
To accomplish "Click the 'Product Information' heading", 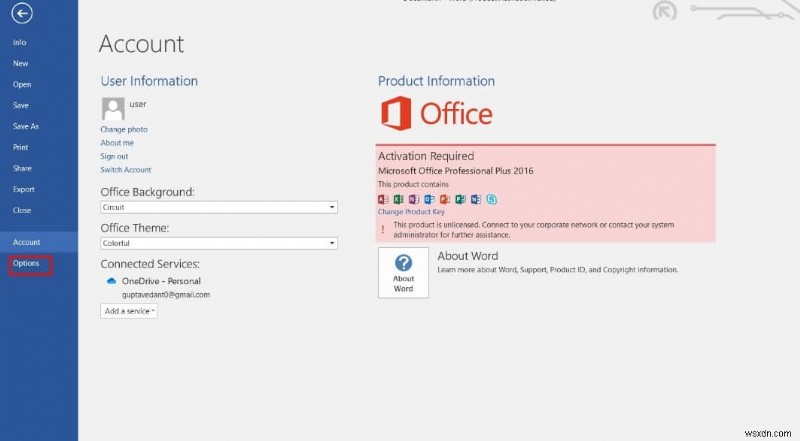I will [x=436, y=81].
